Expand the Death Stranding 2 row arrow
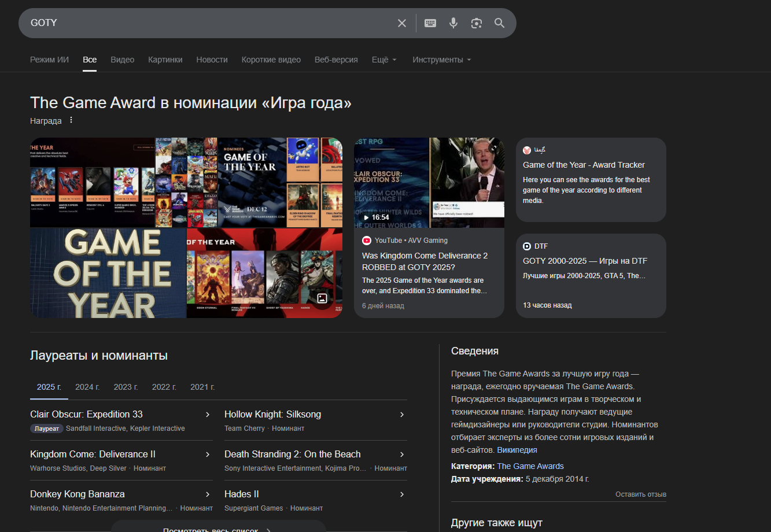 tap(402, 455)
